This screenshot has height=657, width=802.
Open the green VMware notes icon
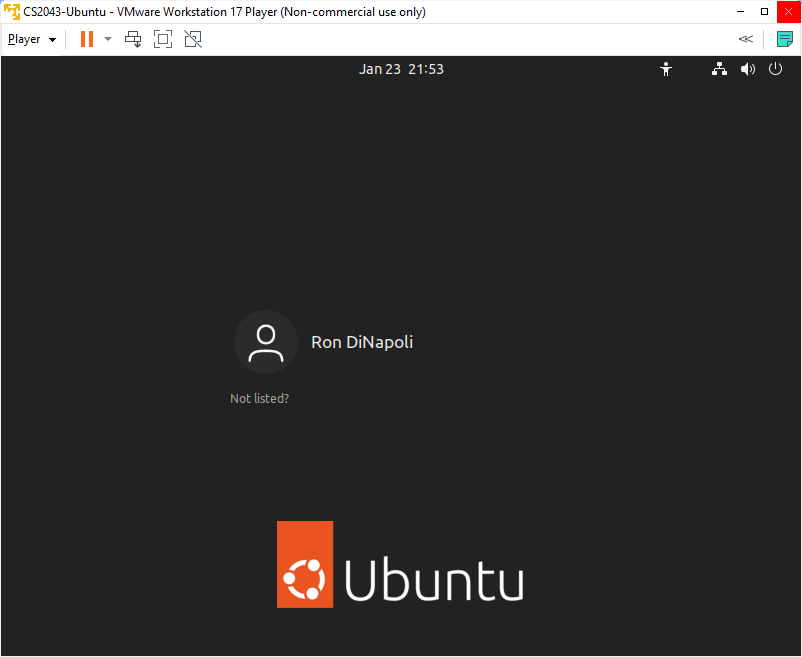(x=785, y=39)
